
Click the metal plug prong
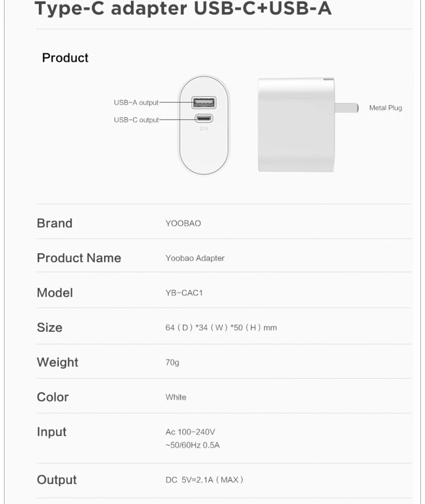[347, 108]
